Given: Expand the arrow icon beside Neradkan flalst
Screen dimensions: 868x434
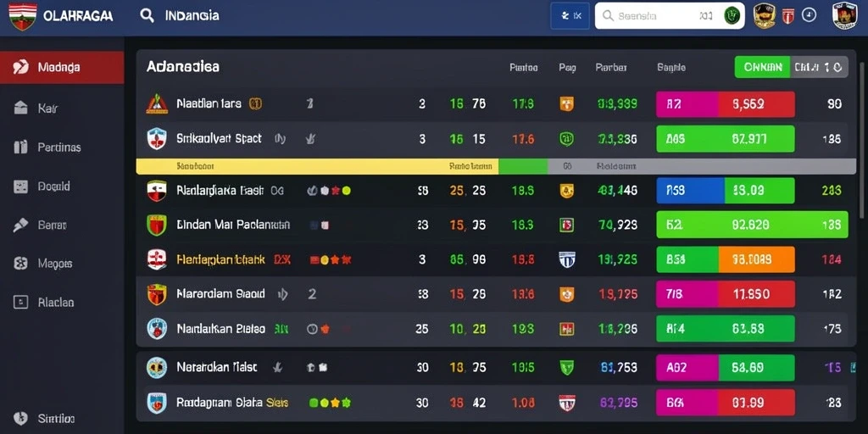Looking at the screenshot, I should click(x=278, y=367).
